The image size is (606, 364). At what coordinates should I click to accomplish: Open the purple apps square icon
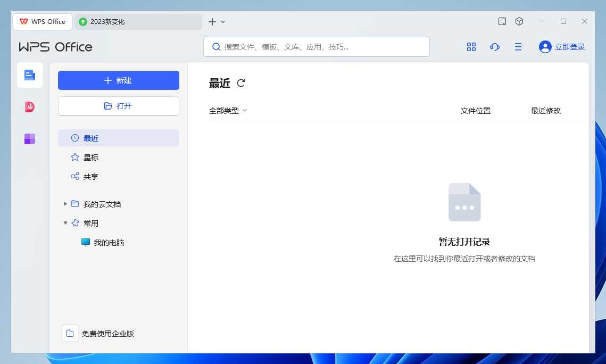click(x=30, y=139)
